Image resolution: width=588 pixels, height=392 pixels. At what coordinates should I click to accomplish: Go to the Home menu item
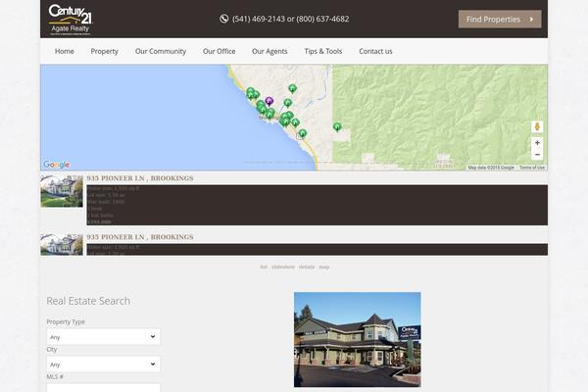[65, 51]
